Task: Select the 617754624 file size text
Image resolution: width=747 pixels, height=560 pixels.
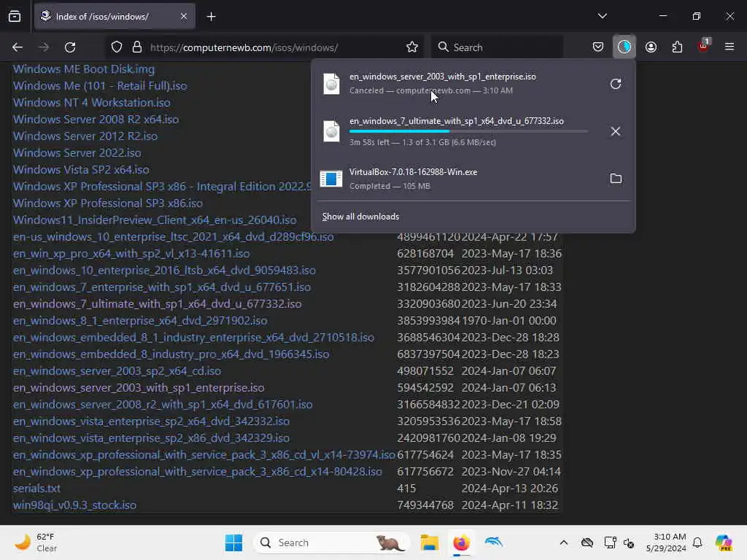Action: click(x=425, y=455)
